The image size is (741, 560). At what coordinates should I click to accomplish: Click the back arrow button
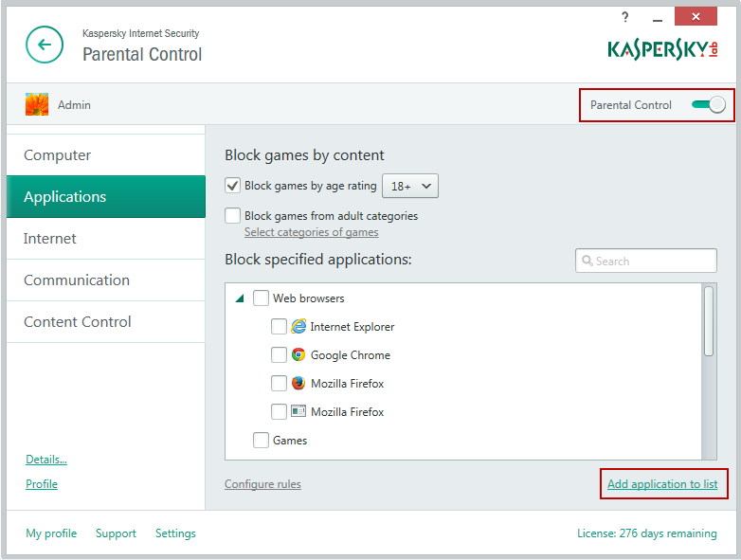click(45, 45)
